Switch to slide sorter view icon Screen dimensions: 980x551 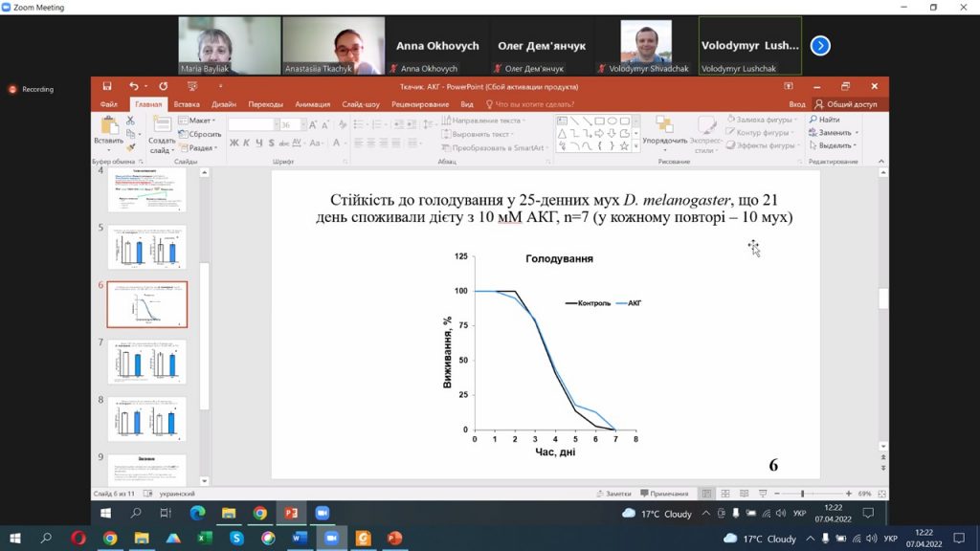coord(725,494)
